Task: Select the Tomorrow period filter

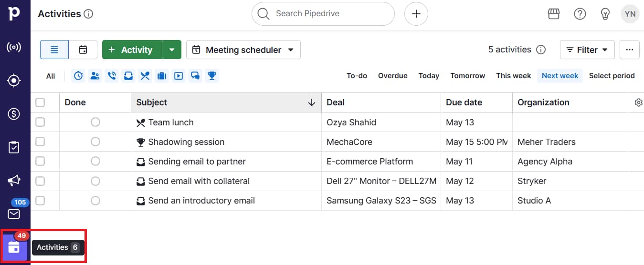Action: 467,75
